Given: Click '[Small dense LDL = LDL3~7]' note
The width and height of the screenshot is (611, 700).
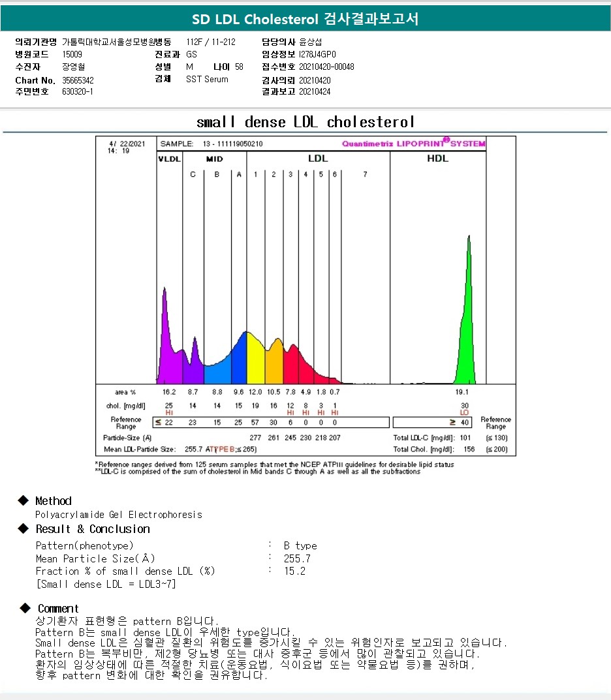Looking at the screenshot, I should point(106,584).
